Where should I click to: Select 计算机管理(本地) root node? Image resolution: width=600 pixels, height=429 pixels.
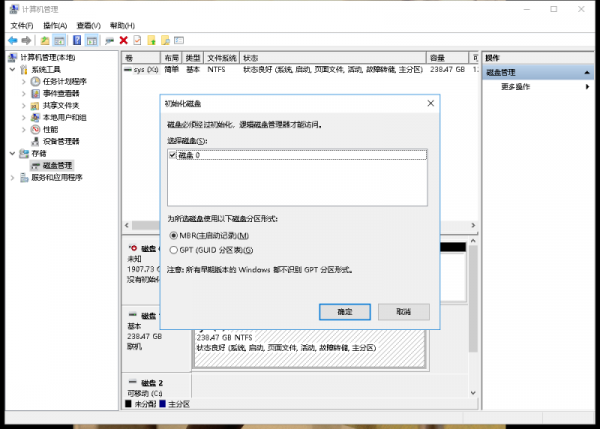48,57
